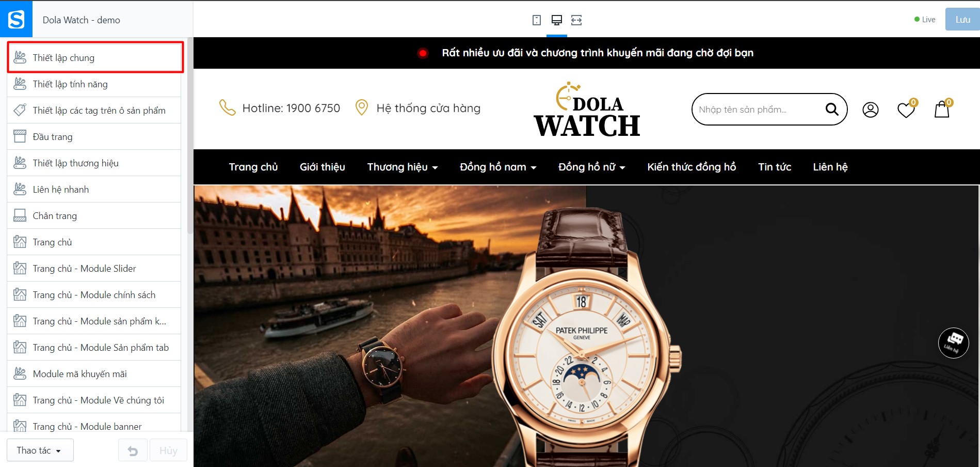Expand the Đồng hồ nam menu
980x467 pixels.
pyautogui.click(x=498, y=167)
